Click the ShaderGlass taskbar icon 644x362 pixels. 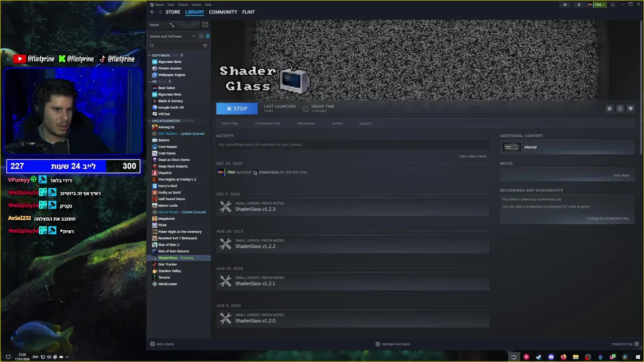pyautogui.click(x=514, y=357)
